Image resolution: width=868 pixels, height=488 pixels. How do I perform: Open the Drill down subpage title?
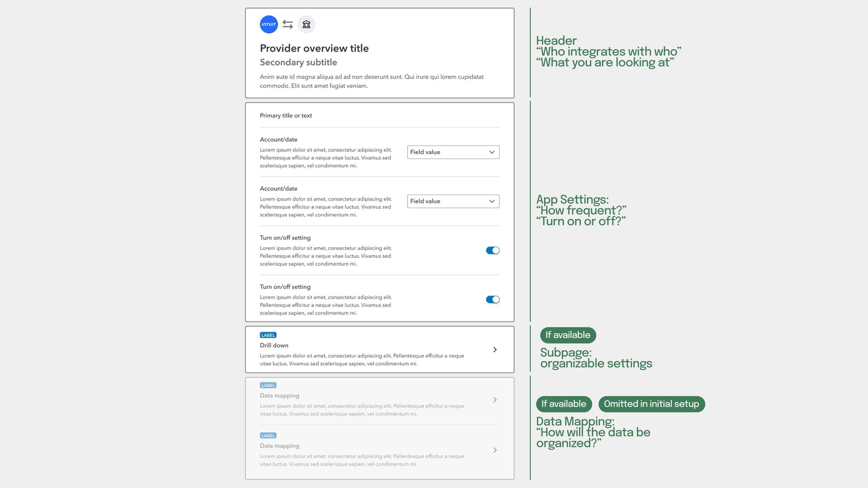click(x=274, y=345)
